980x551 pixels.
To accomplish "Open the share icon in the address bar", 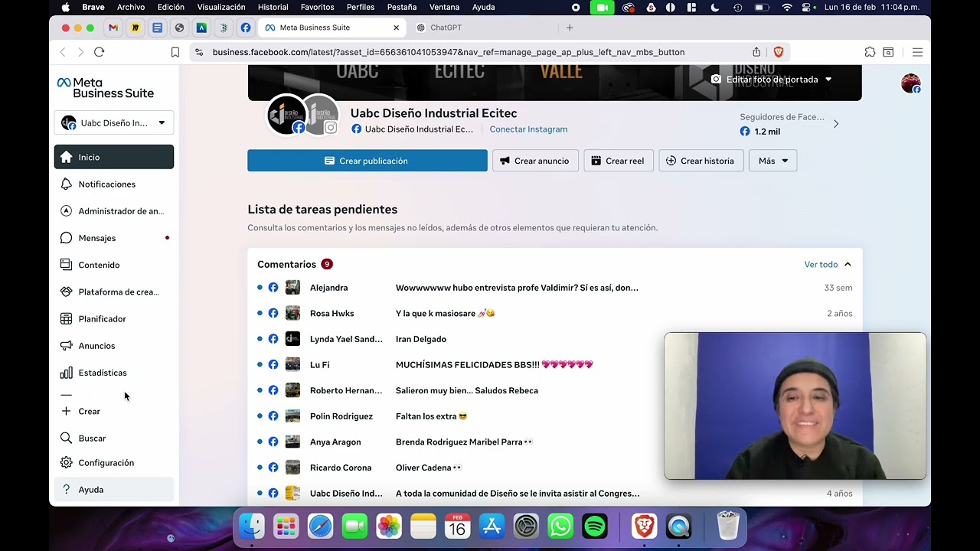I will pos(756,52).
